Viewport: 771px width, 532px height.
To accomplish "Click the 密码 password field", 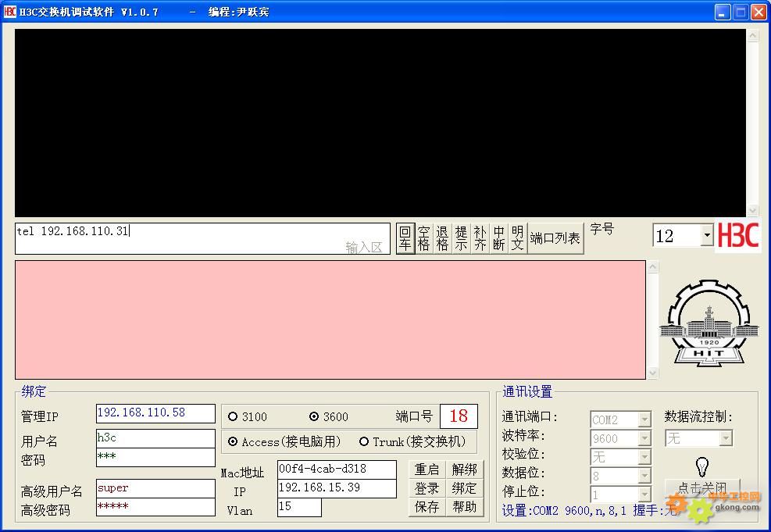I will coord(155,457).
